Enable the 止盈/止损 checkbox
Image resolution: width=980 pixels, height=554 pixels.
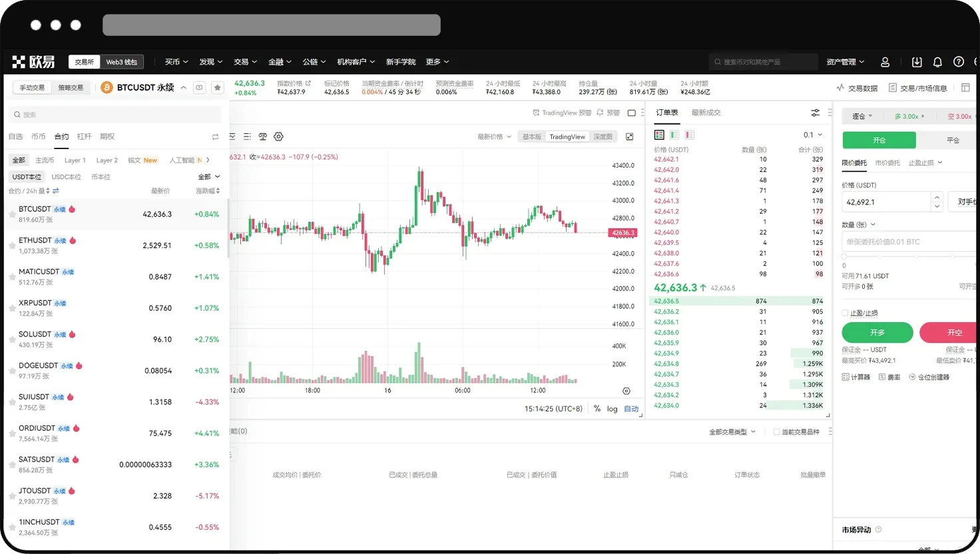coord(845,313)
